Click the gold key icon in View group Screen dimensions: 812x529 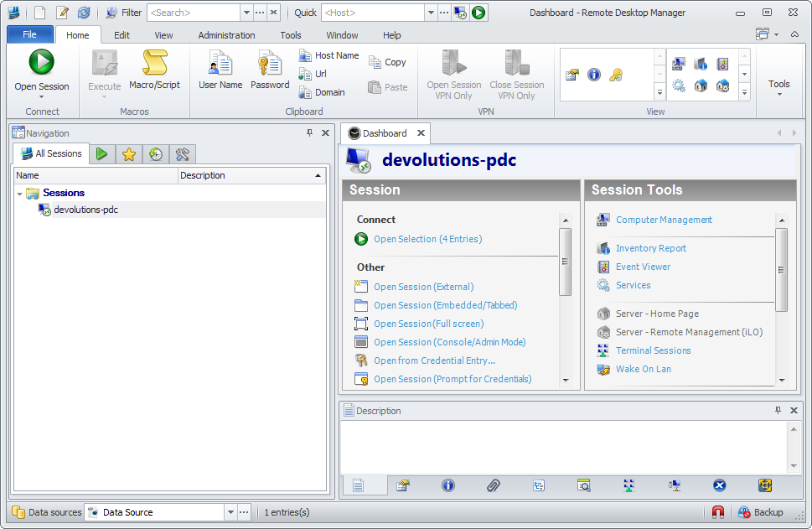coord(616,75)
